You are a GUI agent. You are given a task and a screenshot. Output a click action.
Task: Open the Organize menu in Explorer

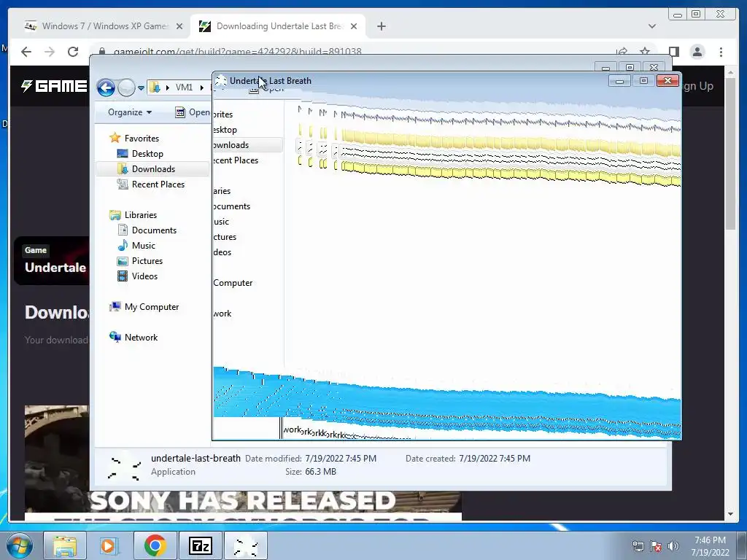pos(130,112)
